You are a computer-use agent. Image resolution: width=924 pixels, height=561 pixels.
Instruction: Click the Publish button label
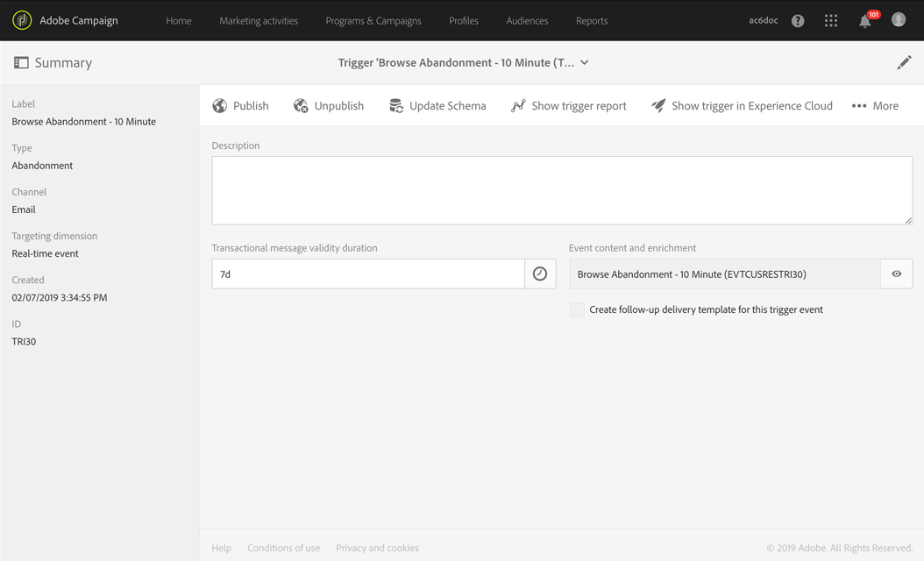(251, 105)
